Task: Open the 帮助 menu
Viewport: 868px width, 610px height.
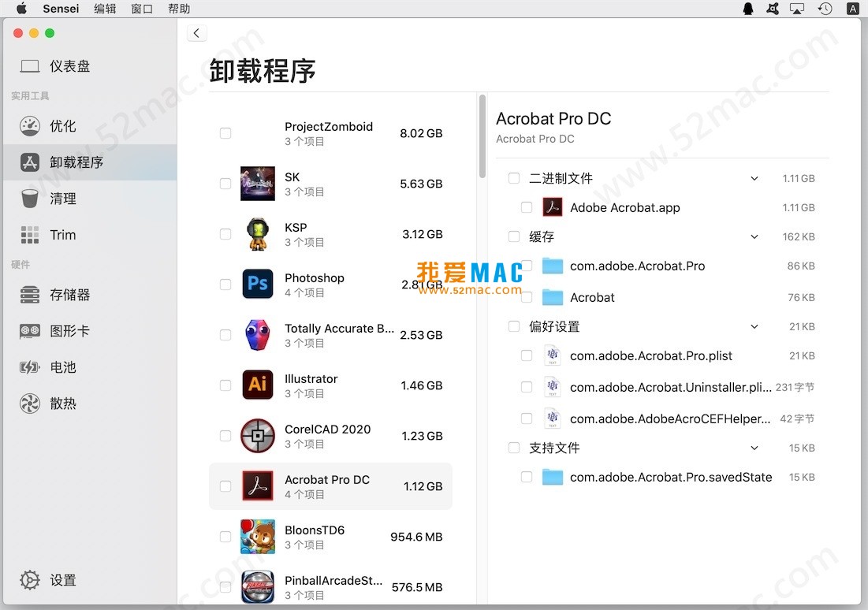Action: (x=179, y=9)
